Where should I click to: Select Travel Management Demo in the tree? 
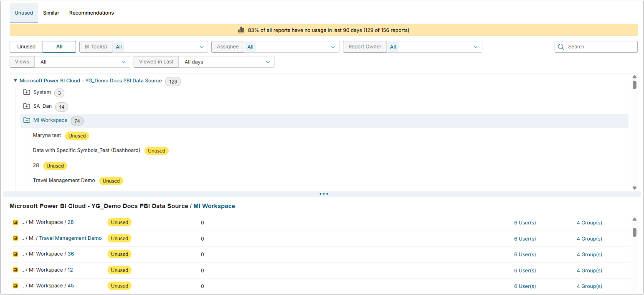[x=64, y=181]
